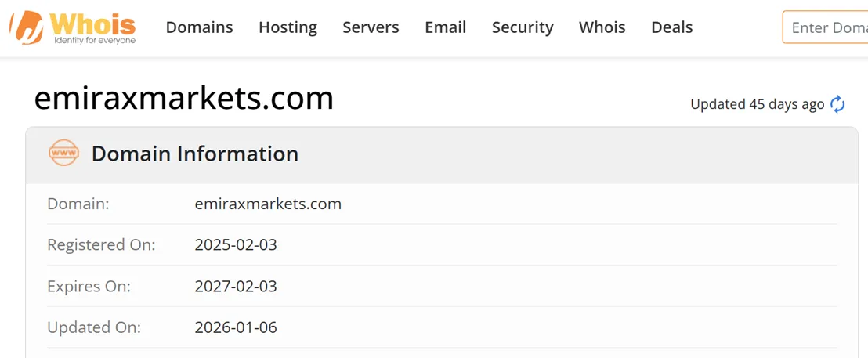The image size is (868, 358).
Task: Click the blue refresh arrows icon
Action: point(837,104)
